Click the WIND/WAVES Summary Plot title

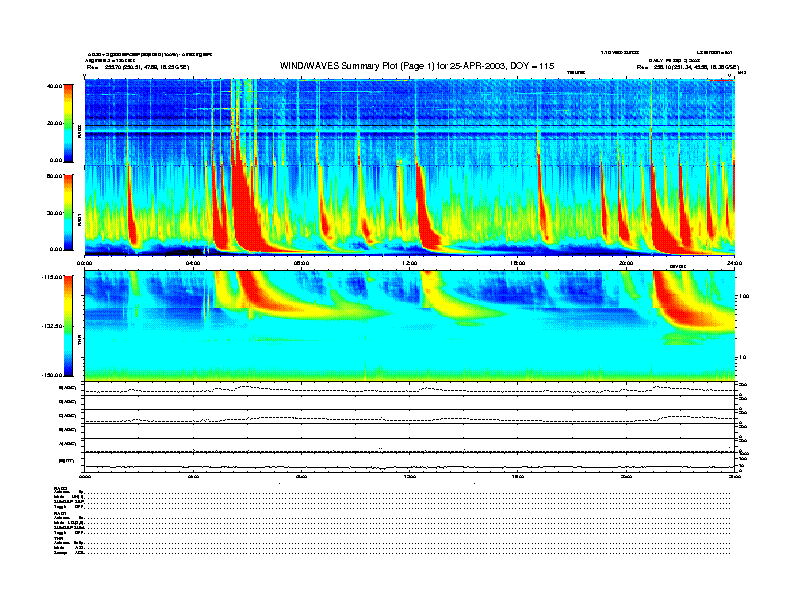click(x=417, y=66)
